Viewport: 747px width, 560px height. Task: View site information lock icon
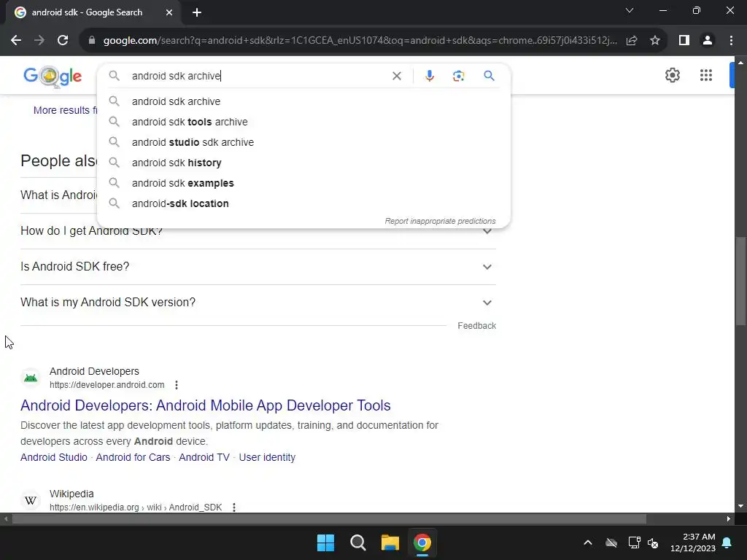(92, 41)
